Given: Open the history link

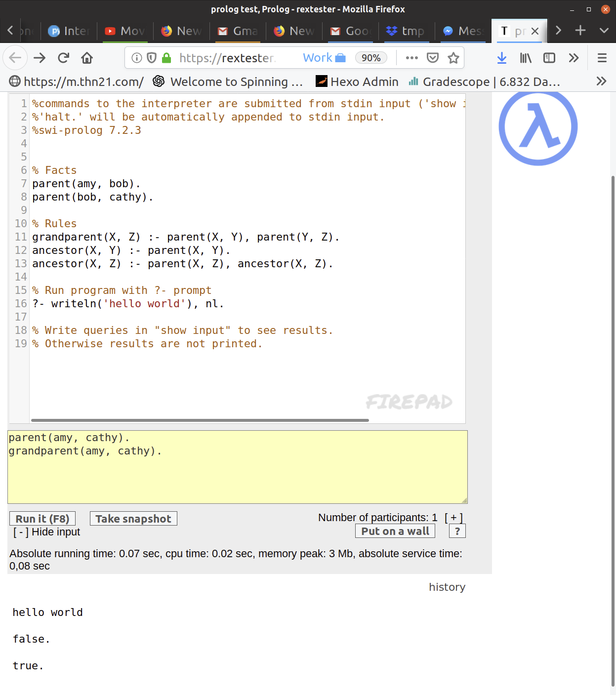Looking at the screenshot, I should [447, 587].
